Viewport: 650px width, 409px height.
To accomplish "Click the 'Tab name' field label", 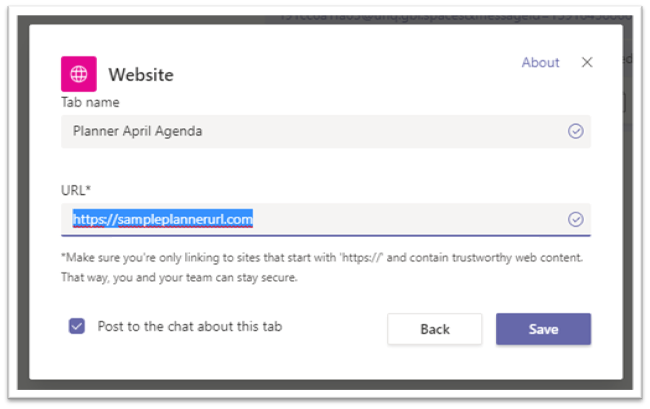I will coord(90,102).
